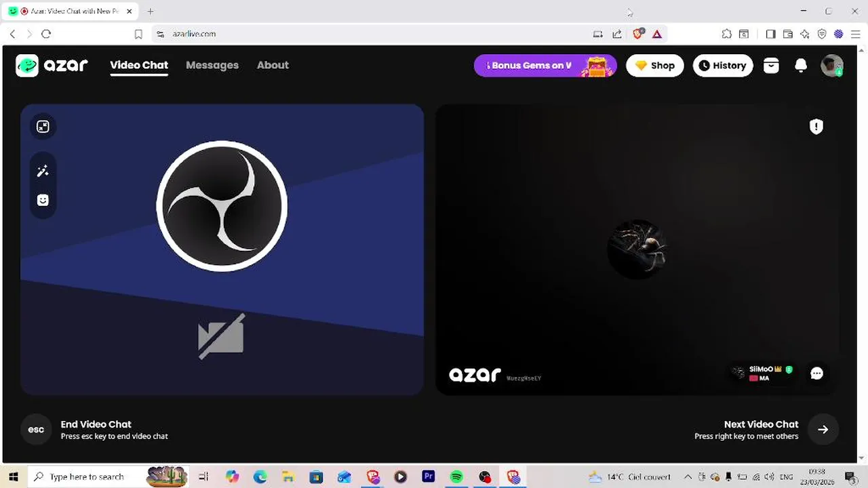Open the Wi-Fi network icon in tray
This screenshot has height=488, width=868.
[756, 477]
